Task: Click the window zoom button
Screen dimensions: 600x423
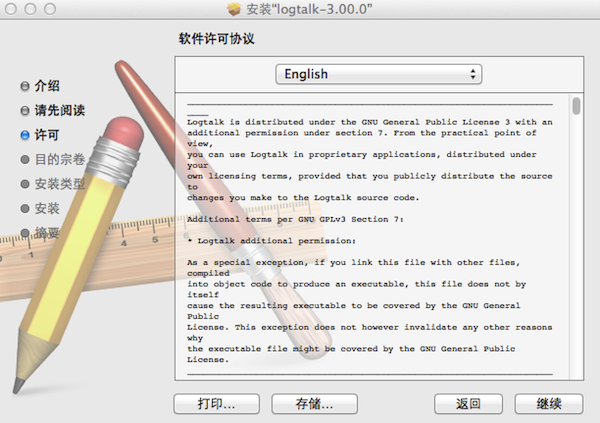Action: click(x=50, y=9)
